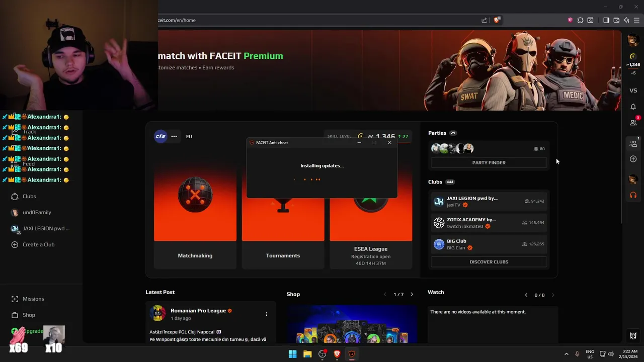Open the Brave Wallet icon
Viewport: 644px width, 362px height.
[x=616, y=20]
